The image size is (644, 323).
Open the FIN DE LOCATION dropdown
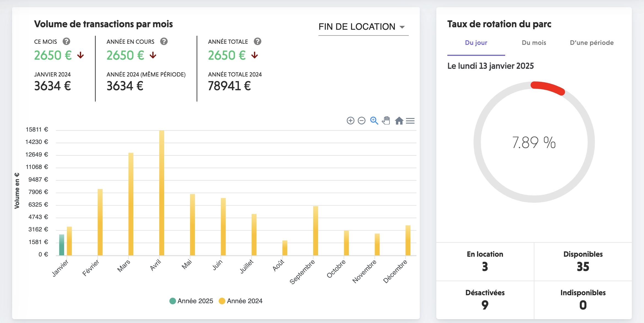357,27
